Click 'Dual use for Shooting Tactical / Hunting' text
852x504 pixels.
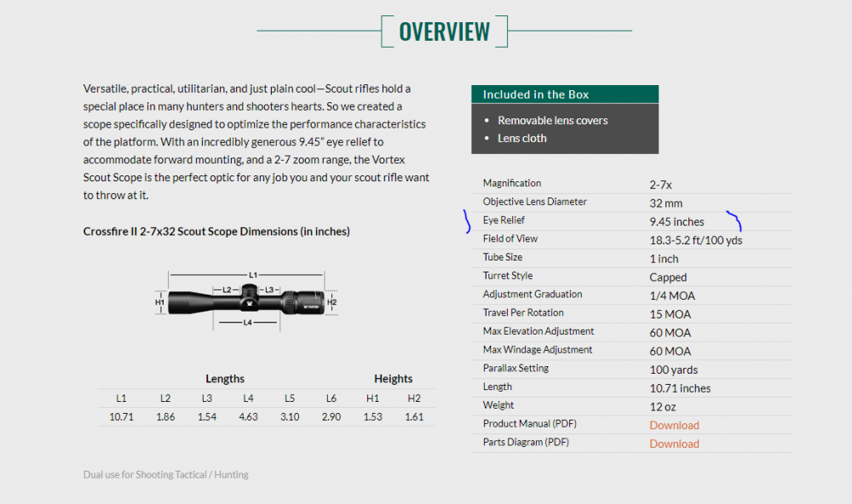166,474
